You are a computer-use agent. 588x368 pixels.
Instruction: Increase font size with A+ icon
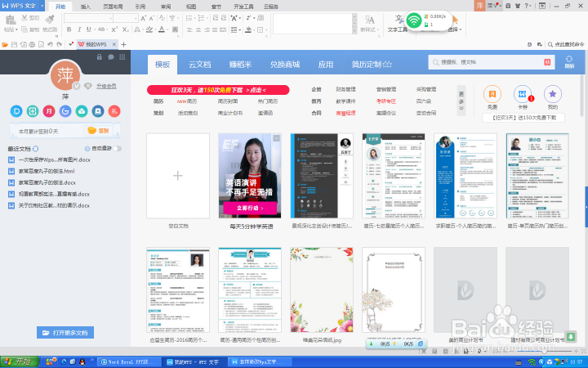[x=143, y=18]
